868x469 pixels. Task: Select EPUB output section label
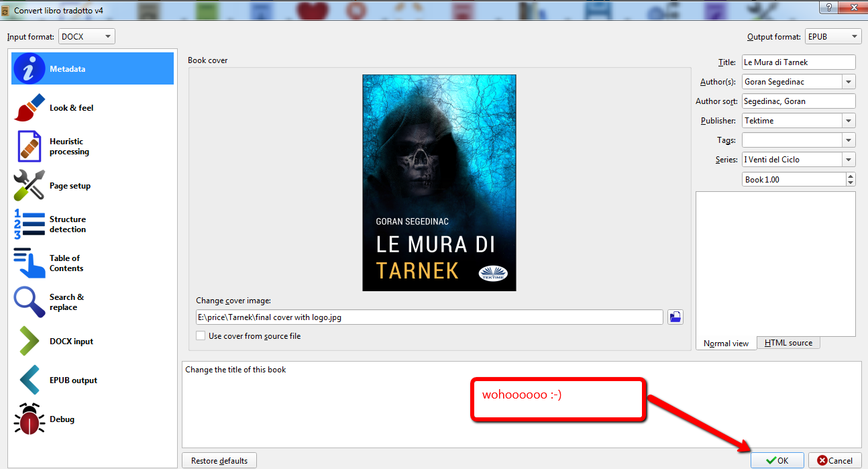(x=73, y=380)
